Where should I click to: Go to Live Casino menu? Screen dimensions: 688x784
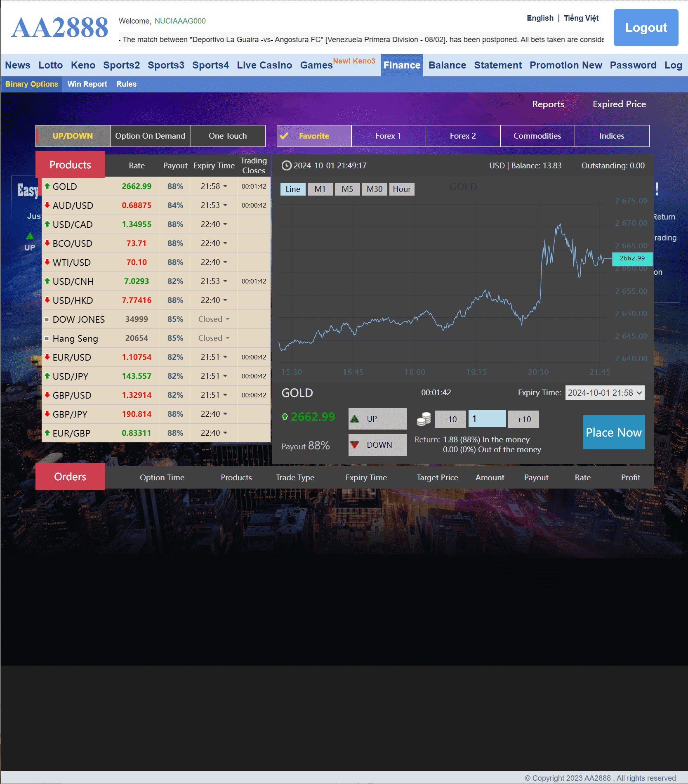(264, 65)
